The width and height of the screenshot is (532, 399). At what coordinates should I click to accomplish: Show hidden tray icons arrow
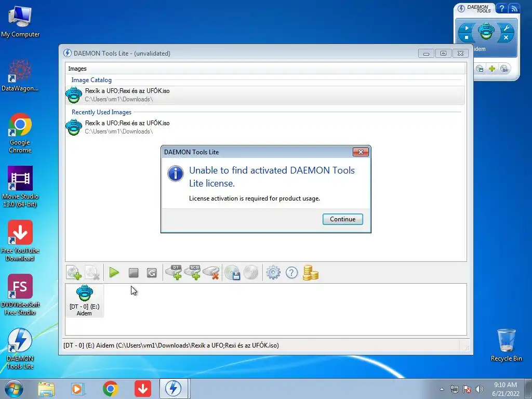tap(442, 389)
